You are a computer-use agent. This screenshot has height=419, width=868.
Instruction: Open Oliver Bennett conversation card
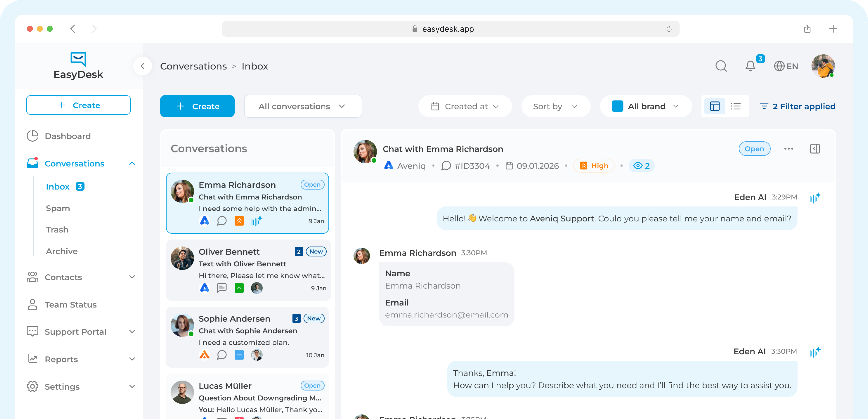[248, 270]
